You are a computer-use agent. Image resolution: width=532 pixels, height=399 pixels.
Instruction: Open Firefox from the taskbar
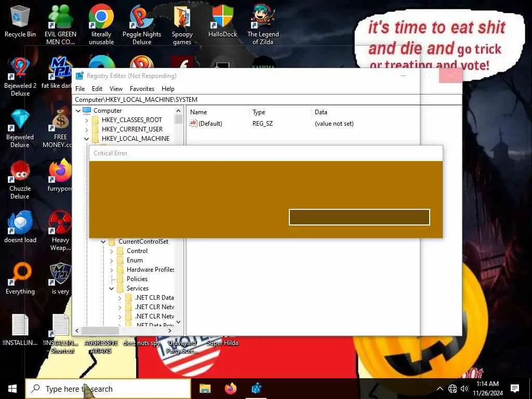coord(231,389)
